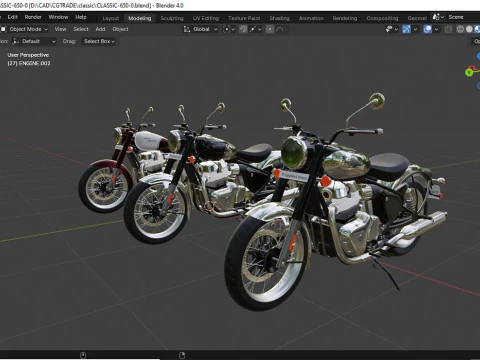Open the viewport View menu
Viewport: 480px width, 360px height.
(60, 29)
